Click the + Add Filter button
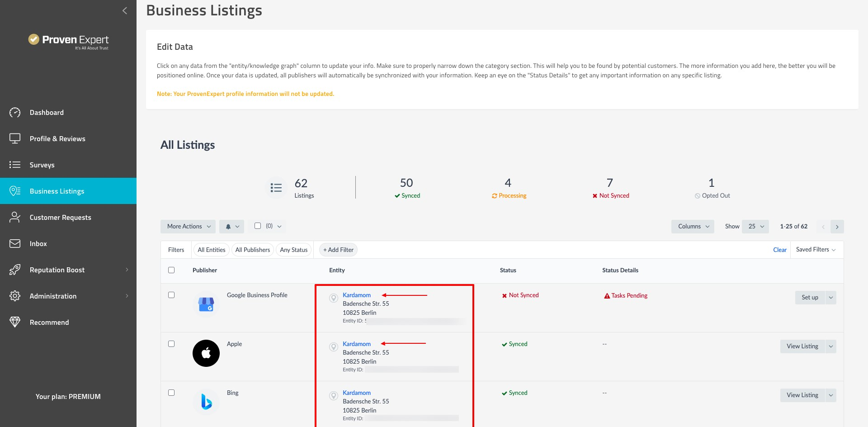Screen dimensions: 868x427 [338, 250]
